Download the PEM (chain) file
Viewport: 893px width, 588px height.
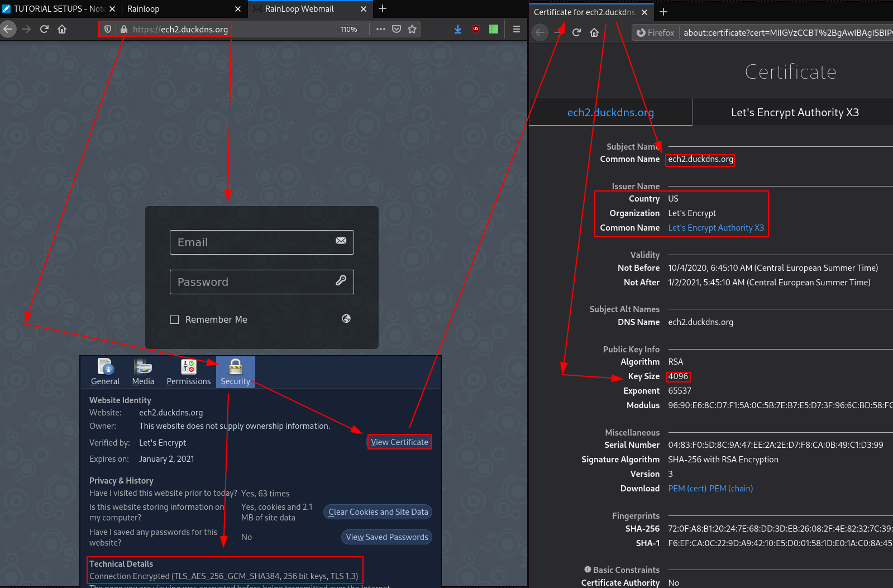tap(731, 489)
